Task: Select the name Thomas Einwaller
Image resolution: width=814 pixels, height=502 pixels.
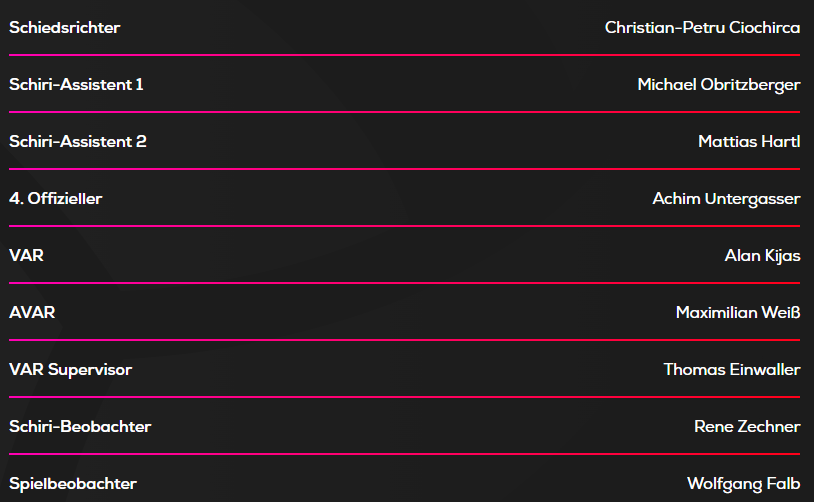Action: tap(732, 370)
